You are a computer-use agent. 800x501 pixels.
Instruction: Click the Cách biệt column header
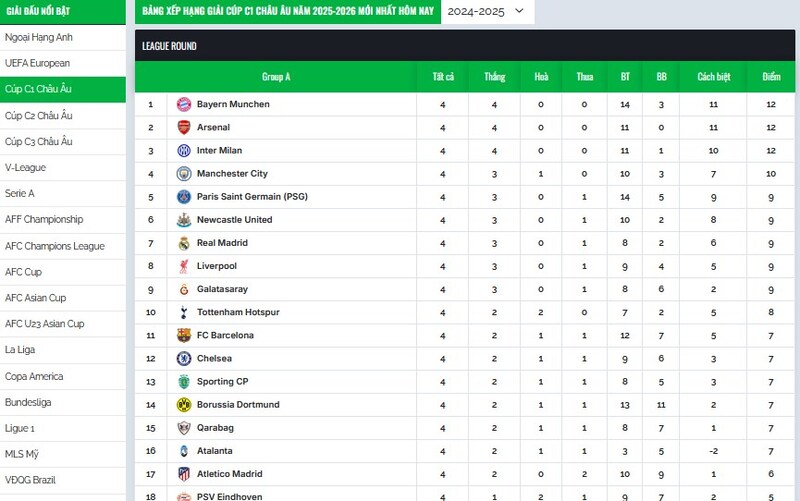pos(714,77)
